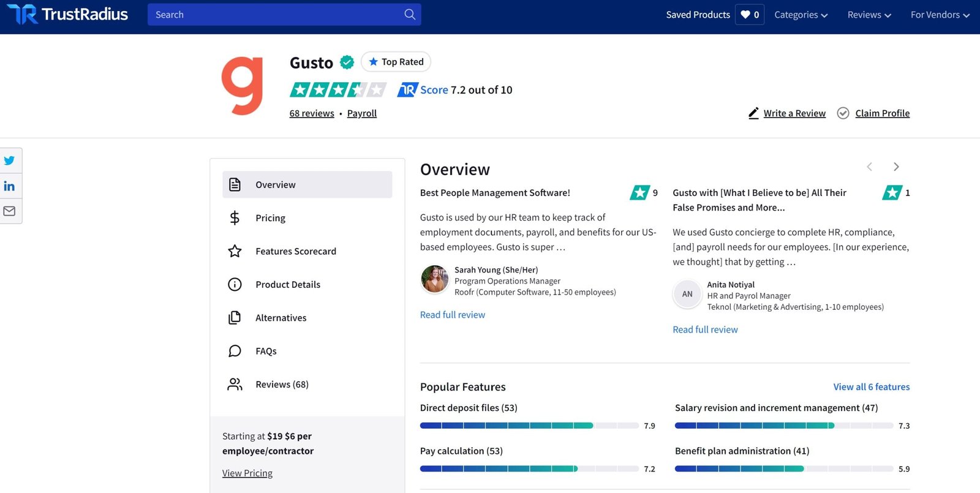The width and height of the screenshot is (980, 493).
Task: Click the Benefit plan administration score bar
Action: tap(784, 469)
